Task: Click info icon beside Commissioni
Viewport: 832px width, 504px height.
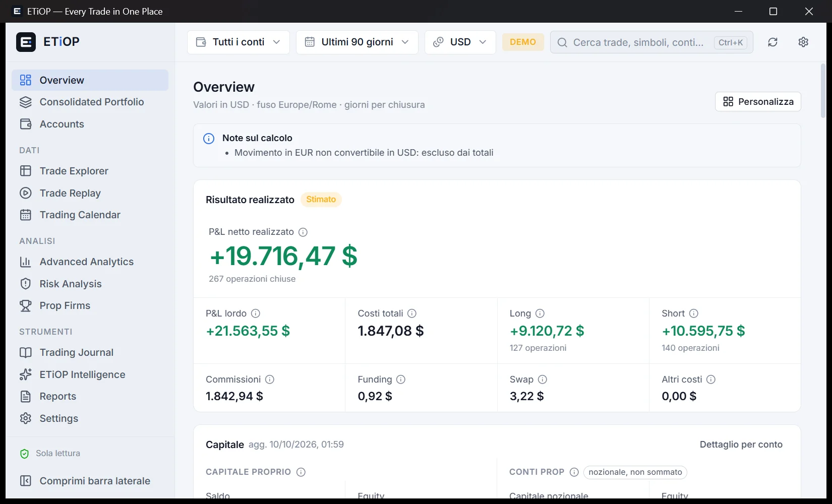Action: pos(270,380)
